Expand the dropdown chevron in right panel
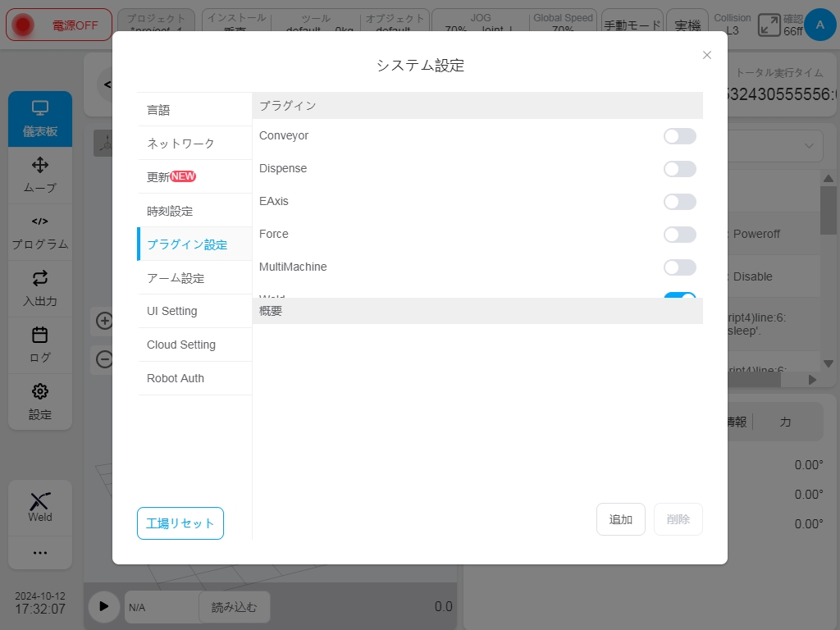Image resolution: width=840 pixels, height=630 pixels. (x=809, y=146)
